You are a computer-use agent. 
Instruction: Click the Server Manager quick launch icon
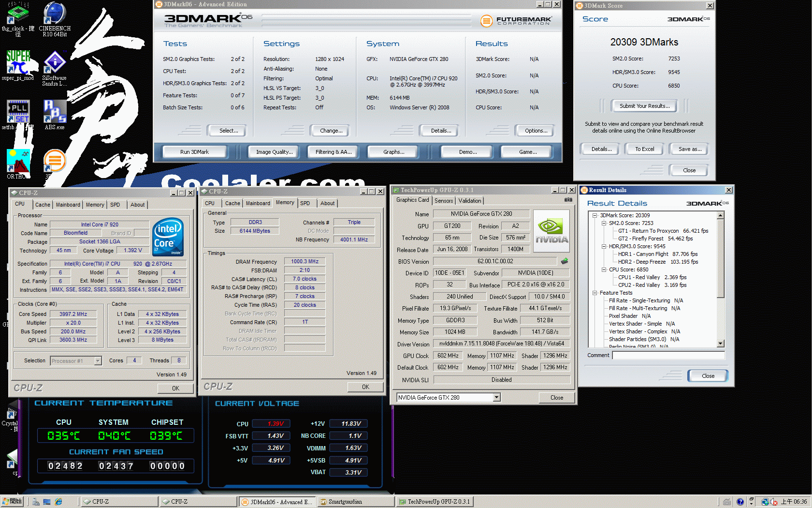coord(36,502)
